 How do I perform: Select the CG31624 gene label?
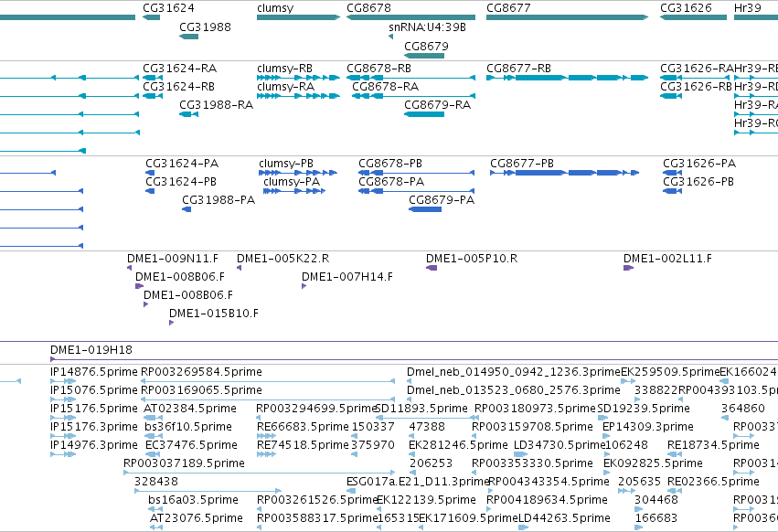[x=168, y=8]
